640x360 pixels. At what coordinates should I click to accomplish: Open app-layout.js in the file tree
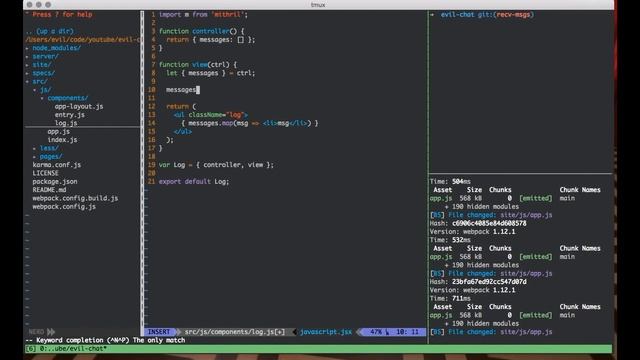point(79,107)
